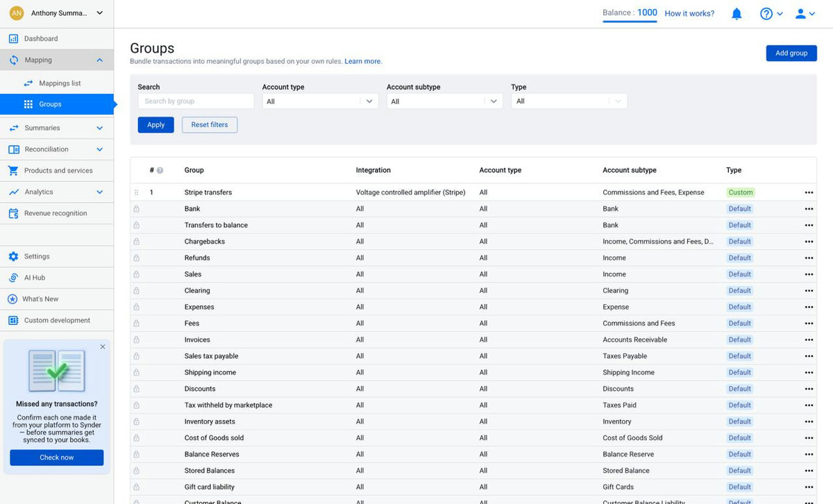
Task: Click Voltage controlled amplifier (Stripe) integration cell
Action: 411,193
